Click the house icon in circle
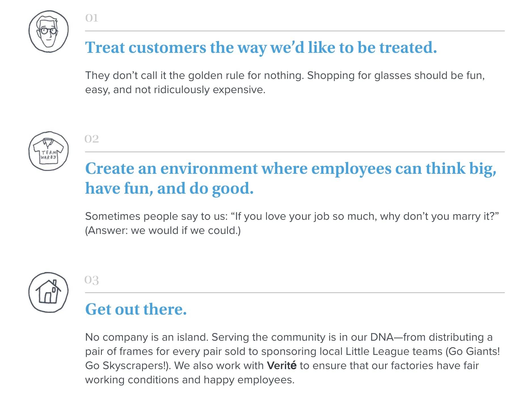 coord(48,292)
